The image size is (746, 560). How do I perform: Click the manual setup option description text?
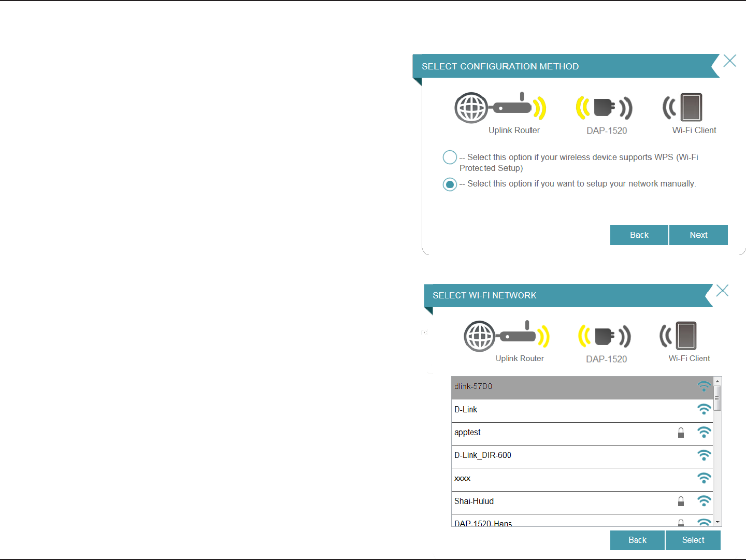[578, 184]
